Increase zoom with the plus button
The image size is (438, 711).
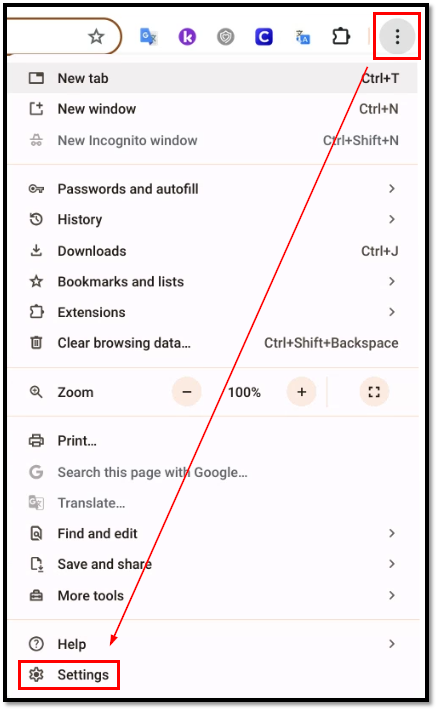(x=302, y=392)
